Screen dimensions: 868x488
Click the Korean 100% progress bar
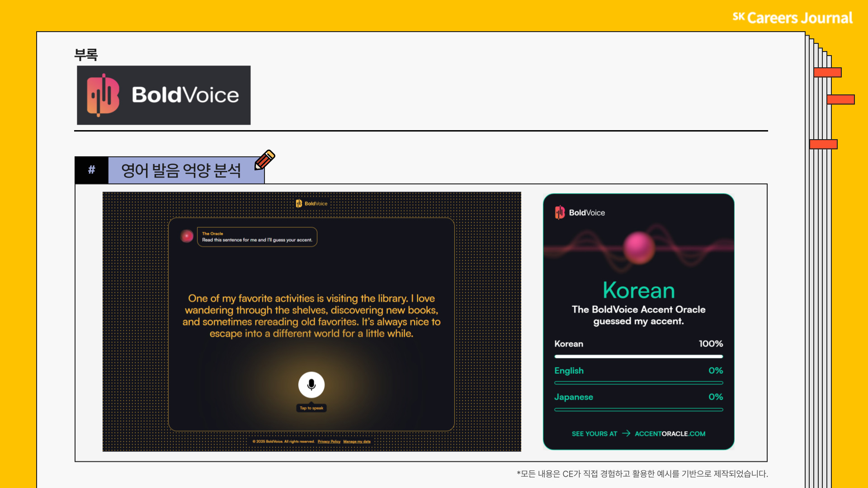pos(638,357)
